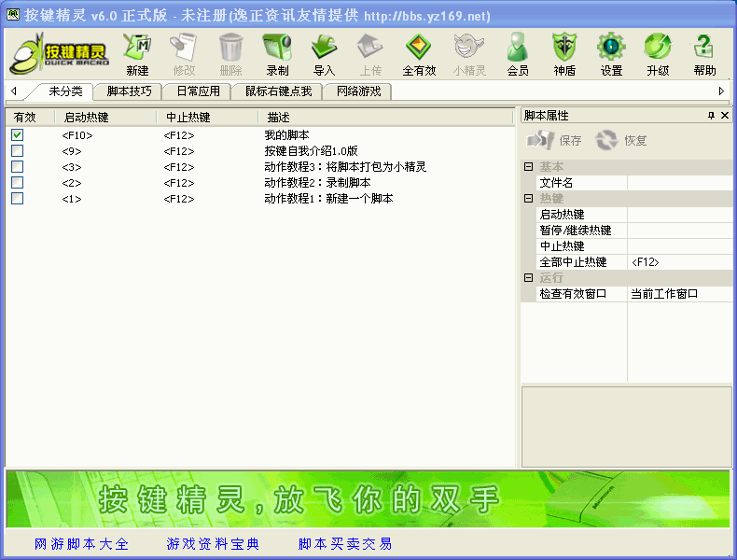This screenshot has width=737, height=560.
Task: Open the 神盾 (Shield) tool
Action: [x=564, y=53]
